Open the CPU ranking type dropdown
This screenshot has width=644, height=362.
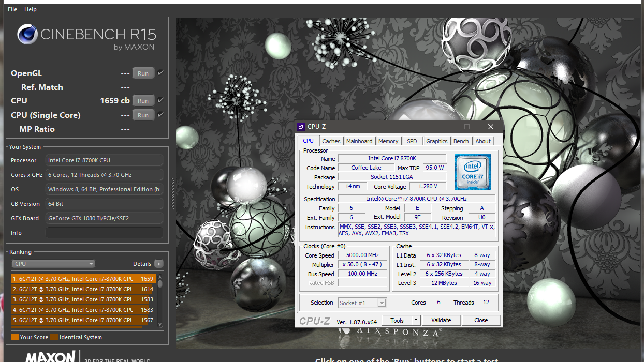(x=54, y=264)
